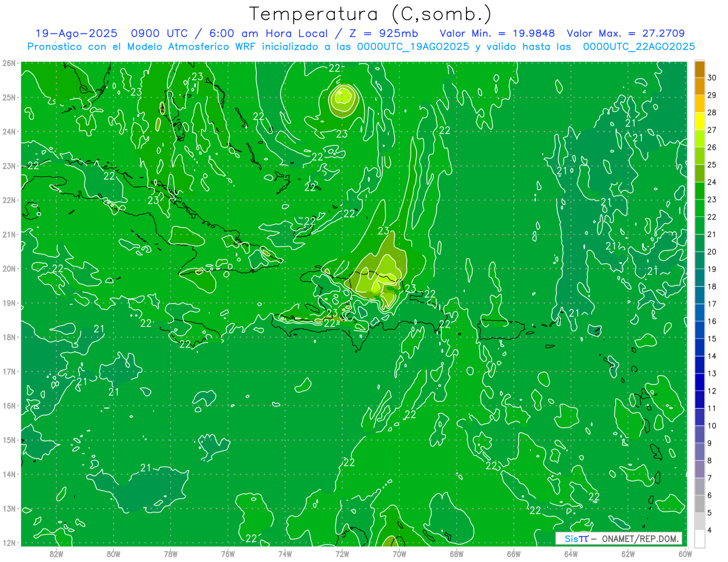728x562 pixels.
Task: Click the initialization stamp "0000UTC_19AGO2025"
Action: tap(413, 47)
